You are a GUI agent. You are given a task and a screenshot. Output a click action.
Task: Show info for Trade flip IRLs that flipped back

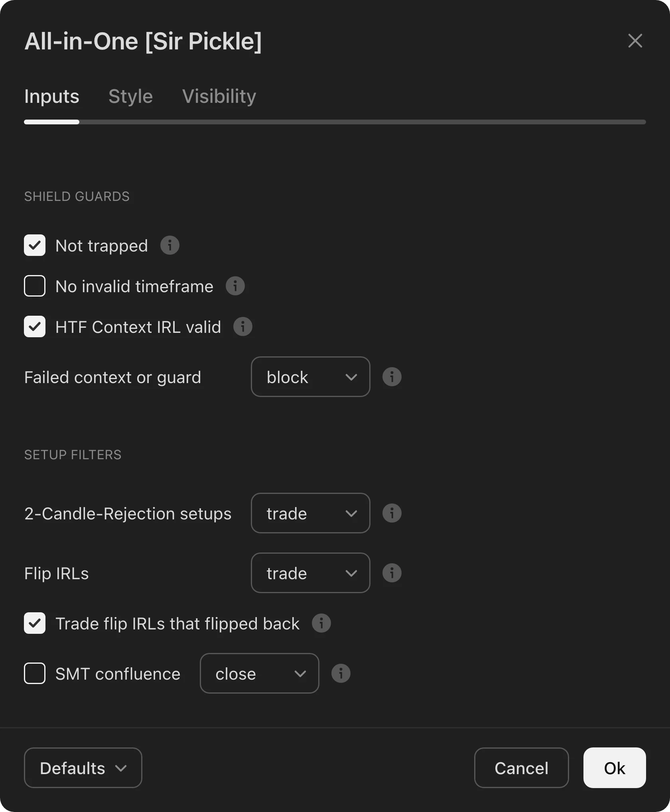(321, 623)
